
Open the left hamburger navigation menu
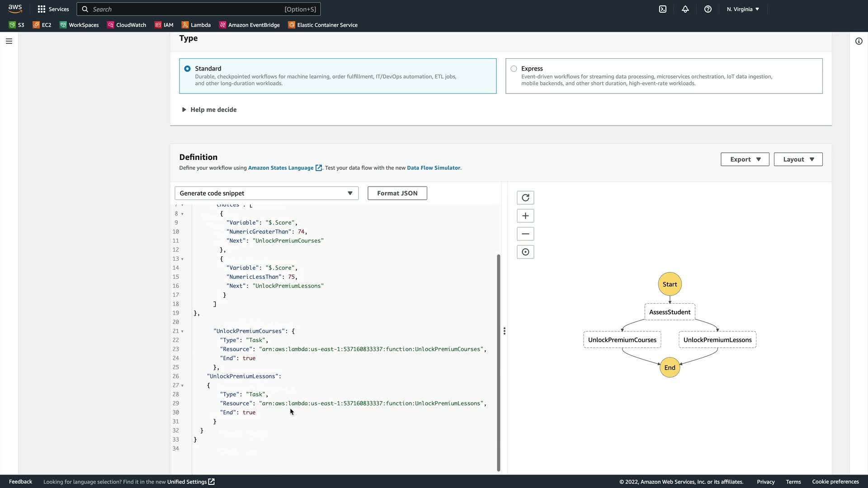point(9,41)
